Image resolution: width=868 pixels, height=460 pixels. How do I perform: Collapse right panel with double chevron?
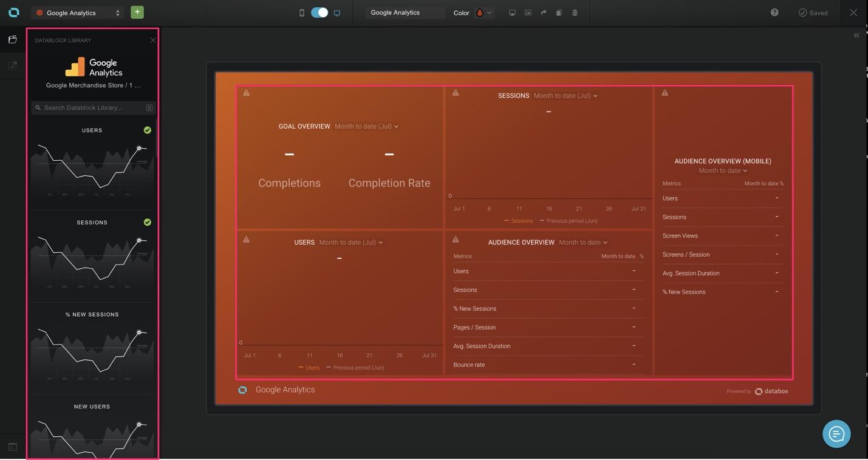pyautogui.click(x=856, y=35)
